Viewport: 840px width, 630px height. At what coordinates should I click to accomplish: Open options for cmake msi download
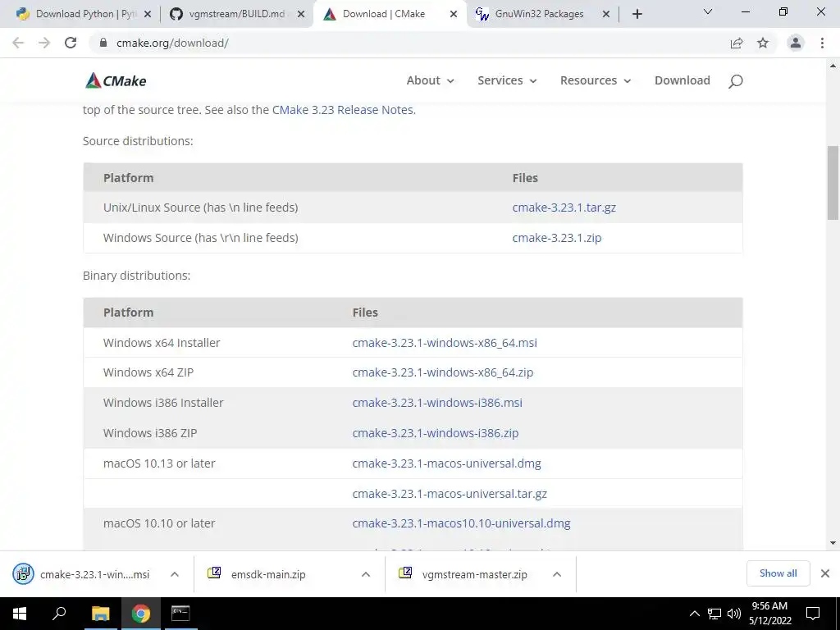pyautogui.click(x=175, y=574)
